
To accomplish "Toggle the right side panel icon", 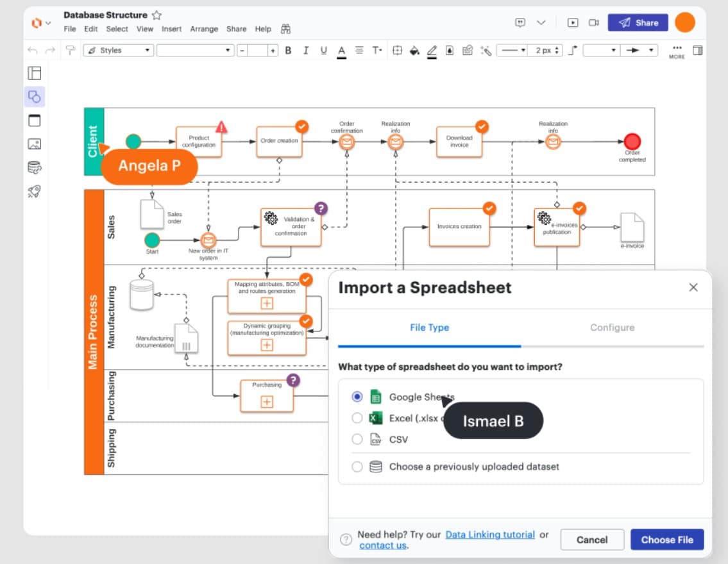I will (697, 50).
